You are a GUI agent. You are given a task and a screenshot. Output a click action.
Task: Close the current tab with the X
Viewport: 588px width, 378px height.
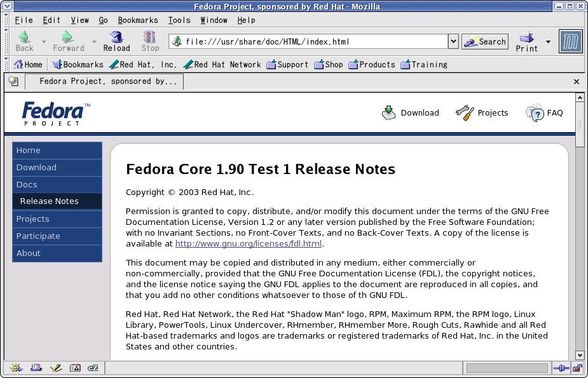[577, 81]
